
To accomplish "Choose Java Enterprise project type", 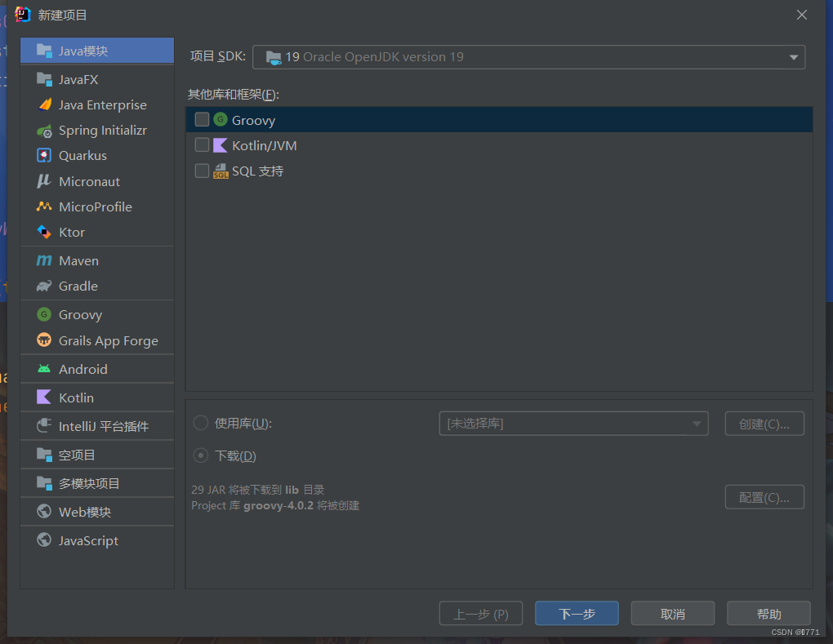I will point(97,104).
